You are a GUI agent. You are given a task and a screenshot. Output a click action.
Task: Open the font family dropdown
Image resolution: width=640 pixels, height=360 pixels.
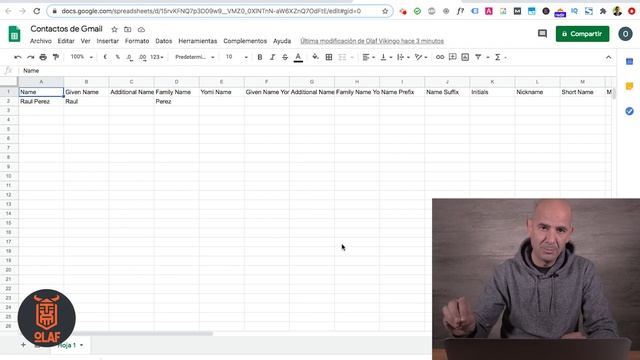[x=194, y=57]
